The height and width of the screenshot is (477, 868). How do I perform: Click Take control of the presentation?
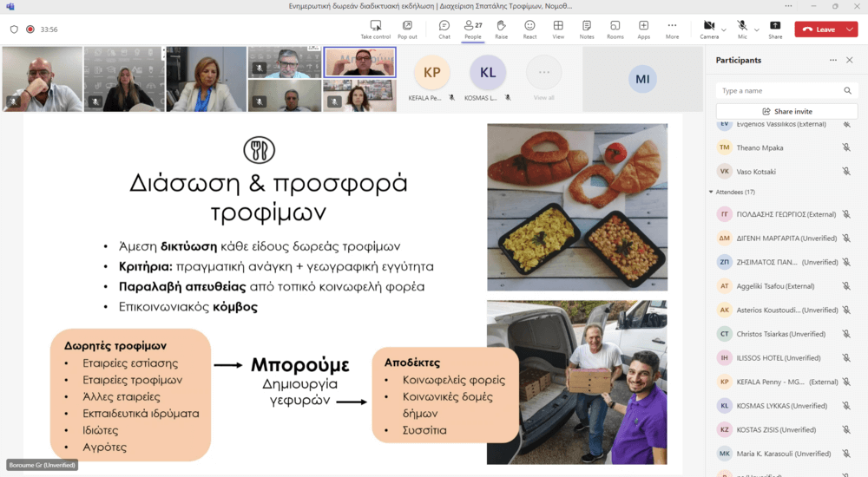coord(375,29)
